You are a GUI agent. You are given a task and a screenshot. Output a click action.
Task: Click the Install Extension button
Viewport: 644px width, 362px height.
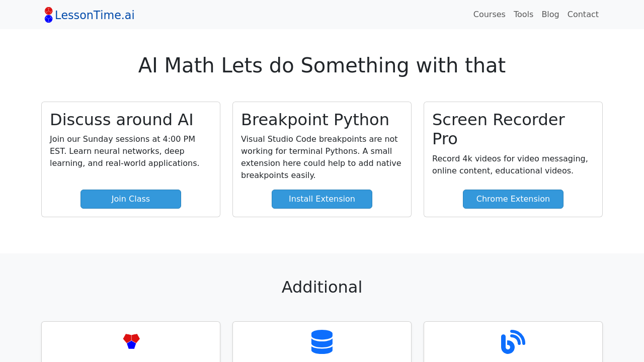coord(322,199)
